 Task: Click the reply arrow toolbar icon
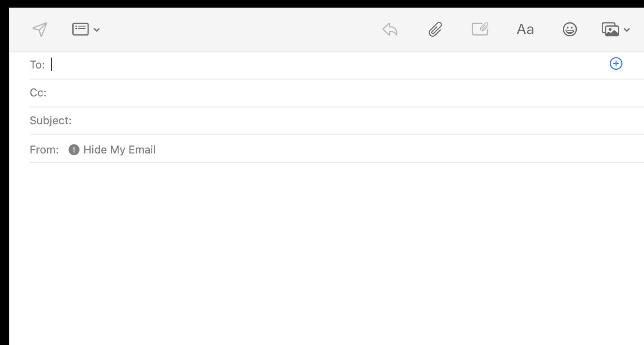point(390,29)
